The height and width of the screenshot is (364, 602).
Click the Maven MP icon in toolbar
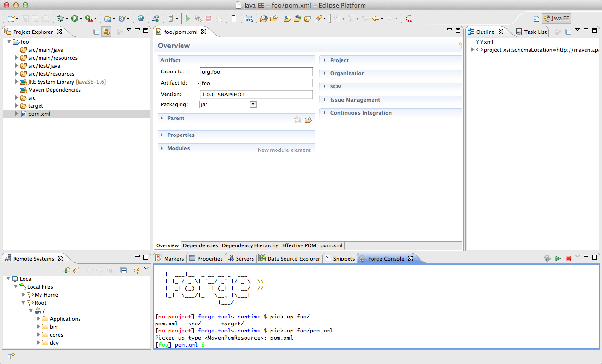click(x=249, y=18)
